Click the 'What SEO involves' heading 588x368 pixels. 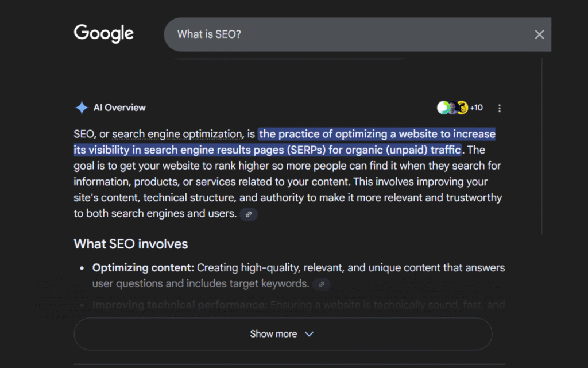[x=130, y=244]
